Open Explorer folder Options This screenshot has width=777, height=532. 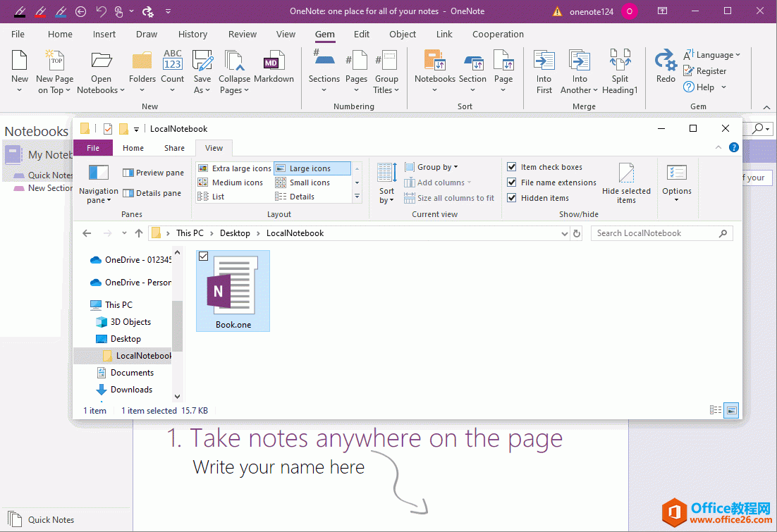(676, 185)
